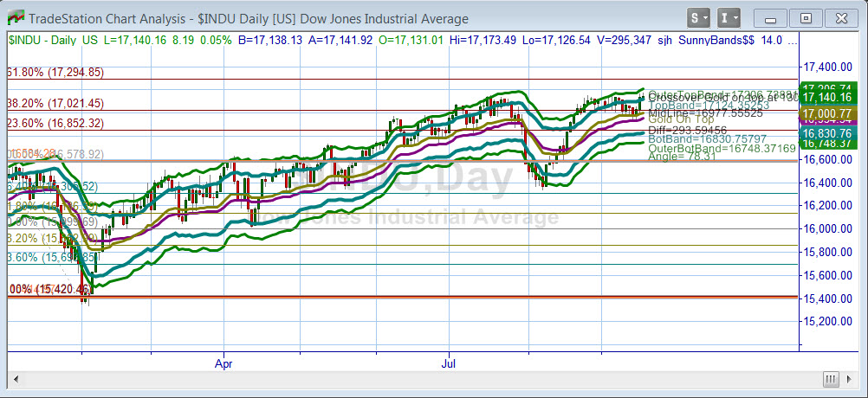Click the 15,600.00 price axis label
The height and width of the screenshot is (398, 868).
pyautogui.click(x=829, y=275)
